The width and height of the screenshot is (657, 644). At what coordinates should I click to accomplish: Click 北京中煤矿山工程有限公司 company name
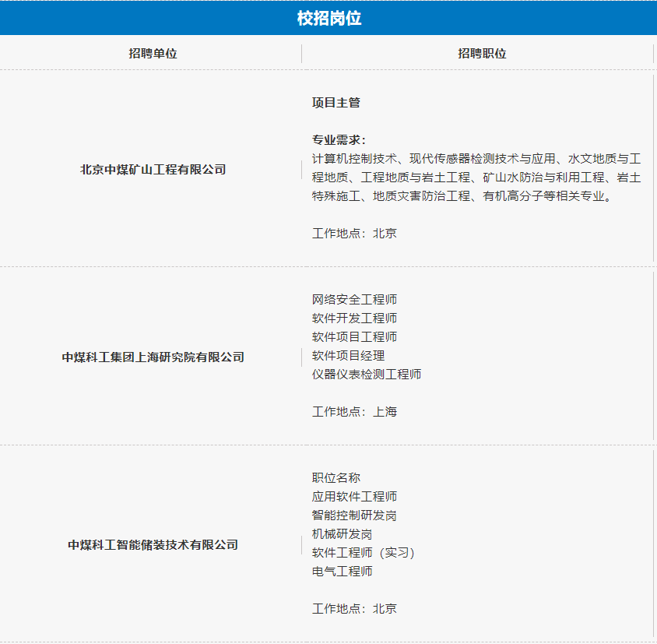point(153,170)
